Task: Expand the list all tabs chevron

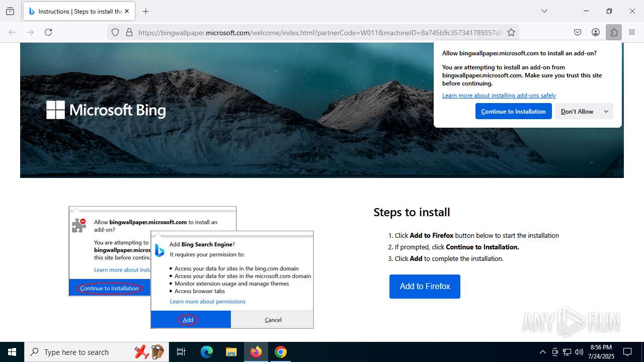Action: (544, 11)
